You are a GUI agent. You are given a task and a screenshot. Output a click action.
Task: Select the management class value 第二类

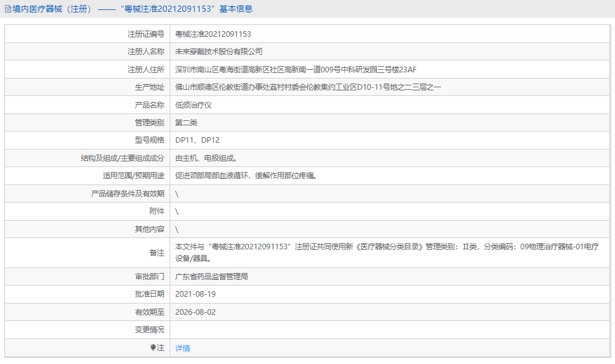(x=186, y=123)
